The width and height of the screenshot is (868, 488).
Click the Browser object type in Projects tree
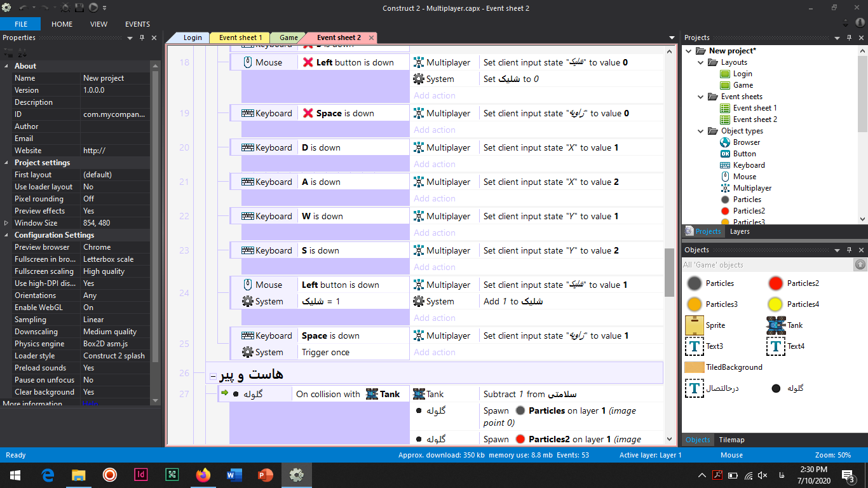[746, 142]
